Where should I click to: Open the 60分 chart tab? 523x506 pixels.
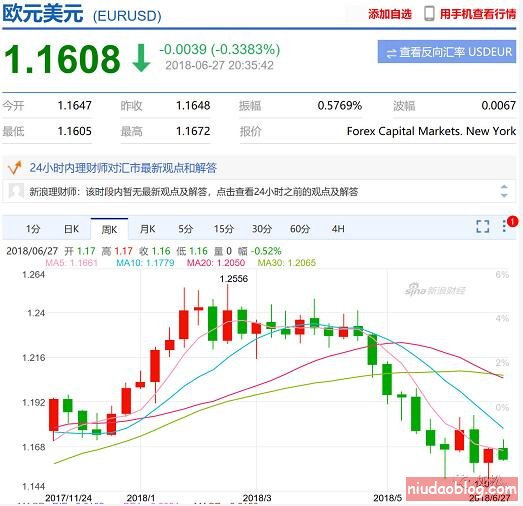(300, 229)
